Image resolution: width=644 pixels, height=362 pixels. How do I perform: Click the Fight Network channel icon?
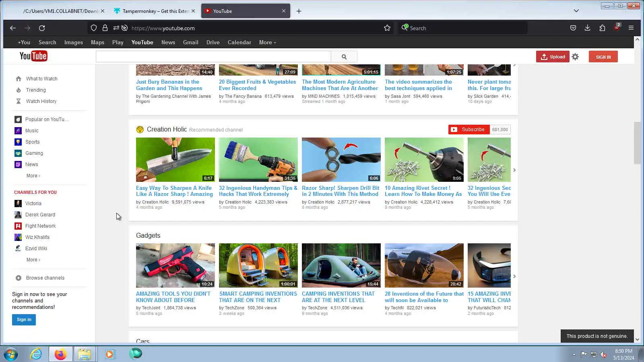[x=18, y=226]
